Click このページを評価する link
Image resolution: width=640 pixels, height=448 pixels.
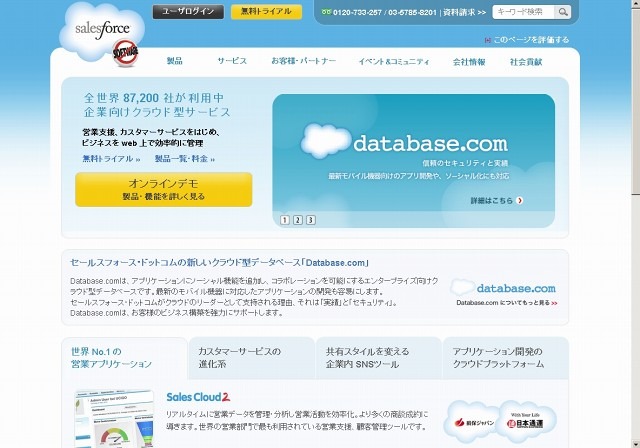pos(531,40)
